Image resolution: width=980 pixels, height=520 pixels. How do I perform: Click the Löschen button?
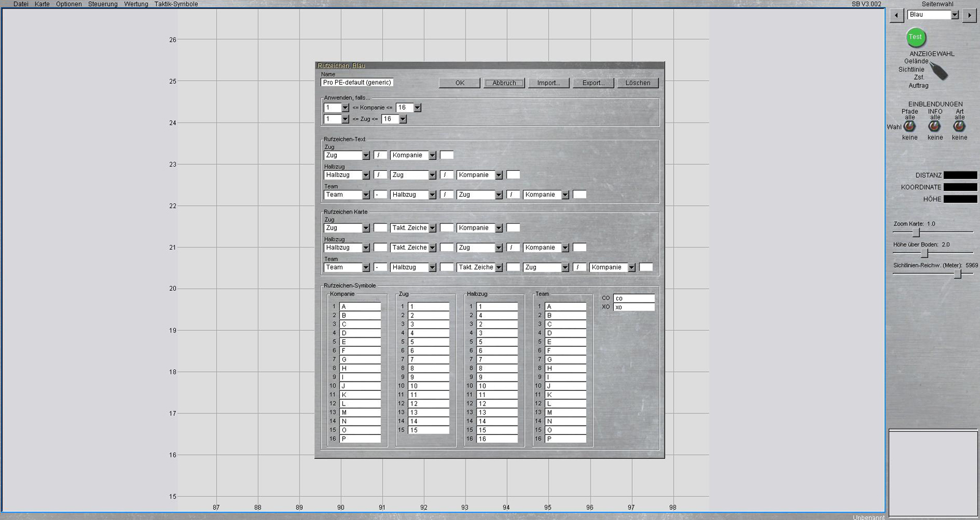pyautogui.click(x=638, y=83)
